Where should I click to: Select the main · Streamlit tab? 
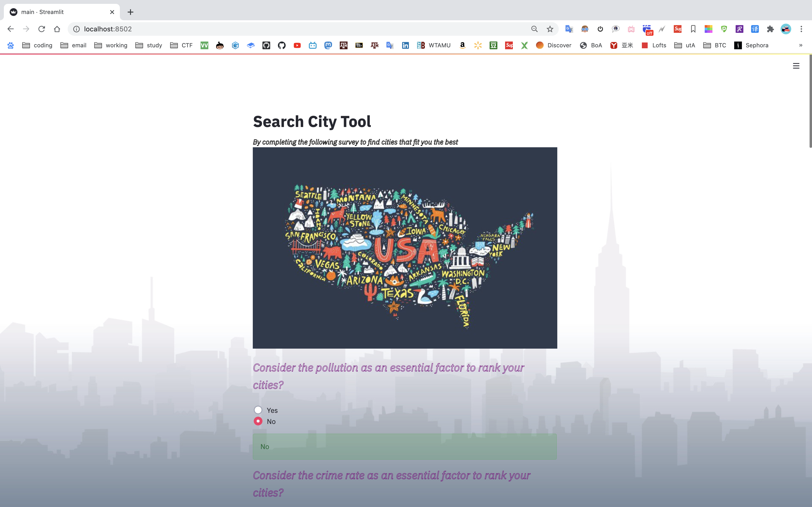(60, 12)
